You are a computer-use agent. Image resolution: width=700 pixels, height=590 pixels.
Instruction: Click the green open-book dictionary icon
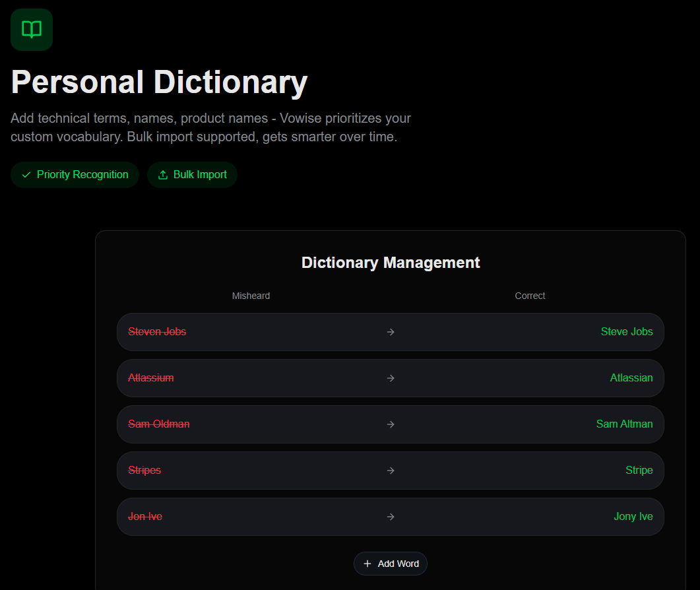[x=32, y=30]
